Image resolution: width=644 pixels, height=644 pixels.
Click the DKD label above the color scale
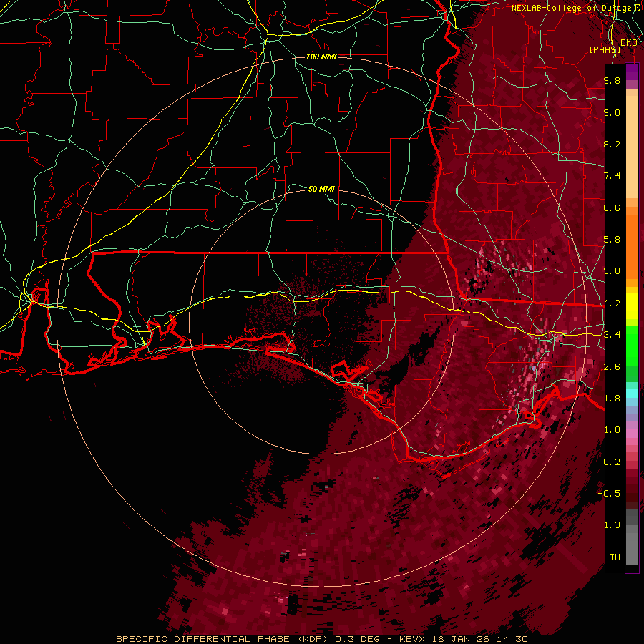click(x=628, y=43)
